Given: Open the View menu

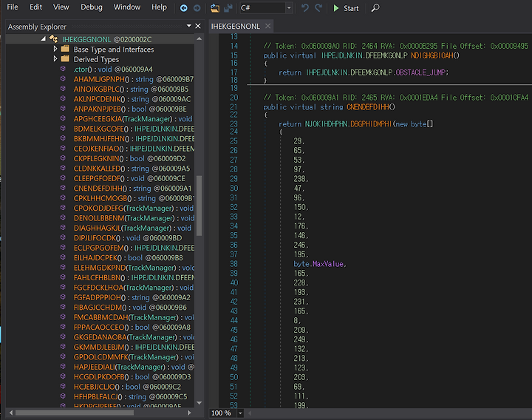Looking at the screenshot, I should (x=61, y=7).
